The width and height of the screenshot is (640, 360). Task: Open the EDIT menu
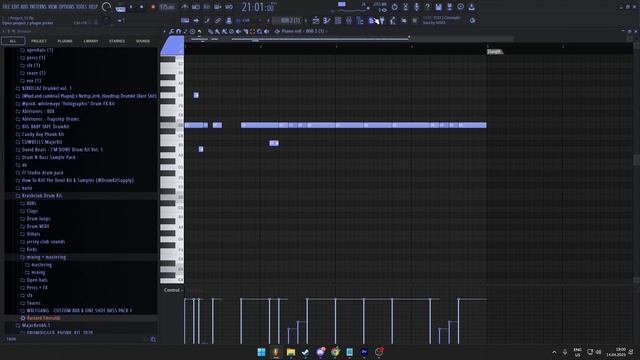click(x=16, y=7)
